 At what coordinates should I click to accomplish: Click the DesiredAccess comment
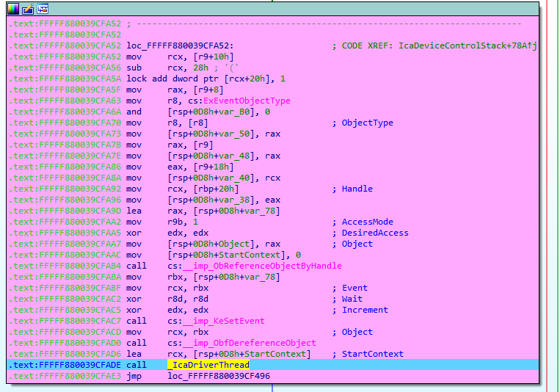pos(375,233)
